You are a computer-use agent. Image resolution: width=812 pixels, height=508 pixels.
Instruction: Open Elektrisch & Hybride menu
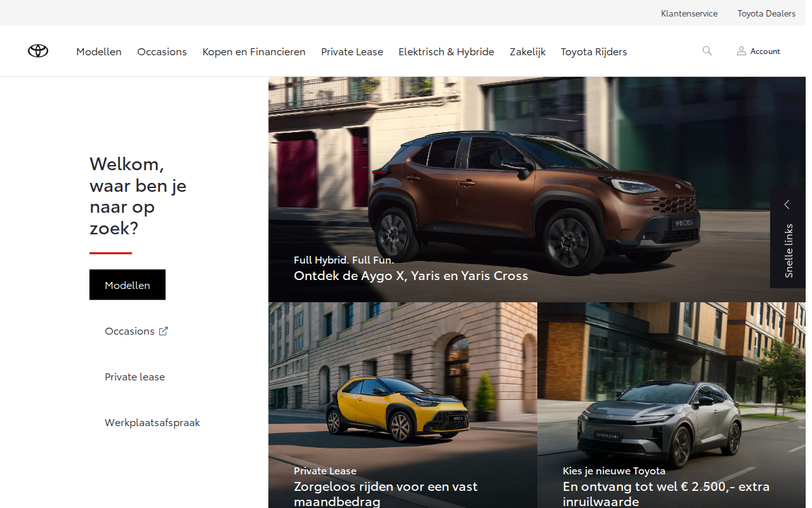[446, 51]
